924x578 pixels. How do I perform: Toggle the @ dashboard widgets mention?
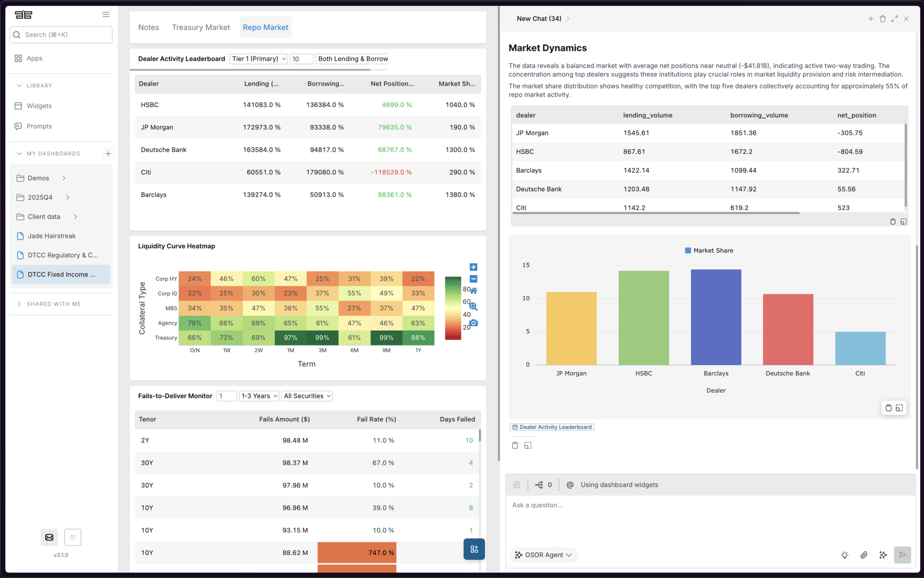pos(570,485)
